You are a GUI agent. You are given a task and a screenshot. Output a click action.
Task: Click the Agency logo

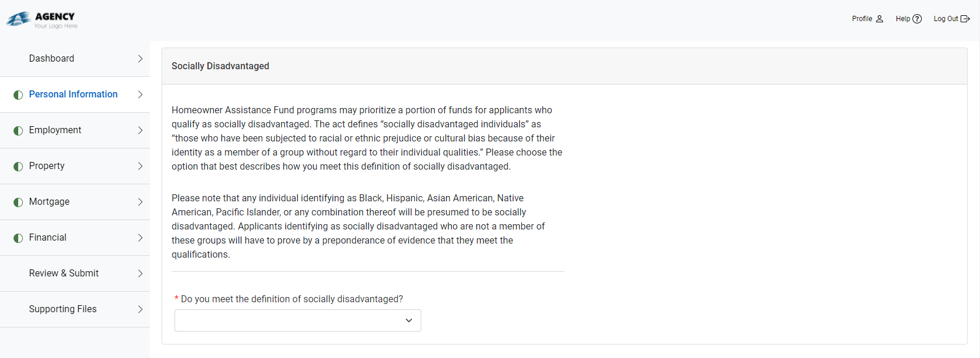tap(41, 18)
